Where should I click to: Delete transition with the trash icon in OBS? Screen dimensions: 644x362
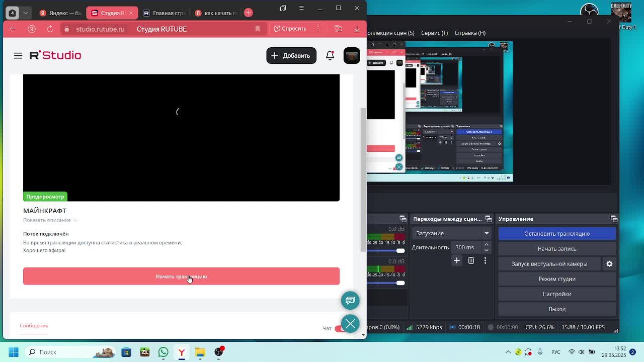[x=471, y=260]
